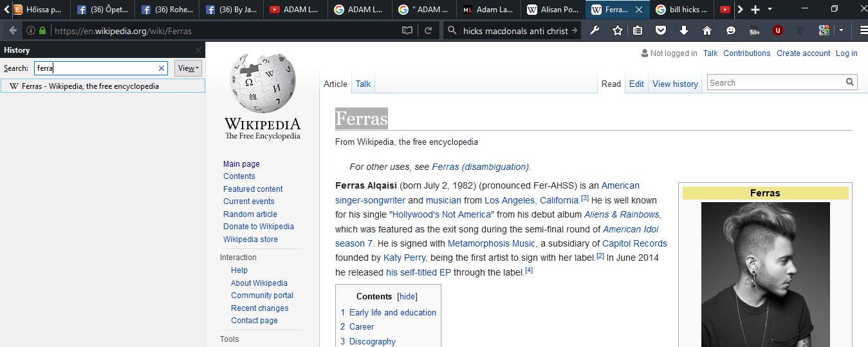Open the user Talk link at top
The height and width of the screenshot is (347, 868).
[x=710, y=53]
